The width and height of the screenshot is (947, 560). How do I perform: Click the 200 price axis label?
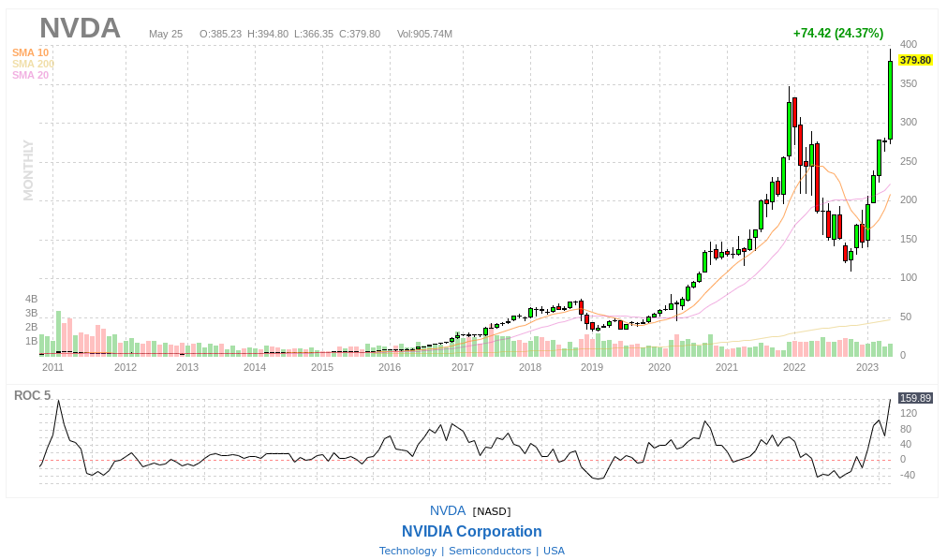(909, 200)
